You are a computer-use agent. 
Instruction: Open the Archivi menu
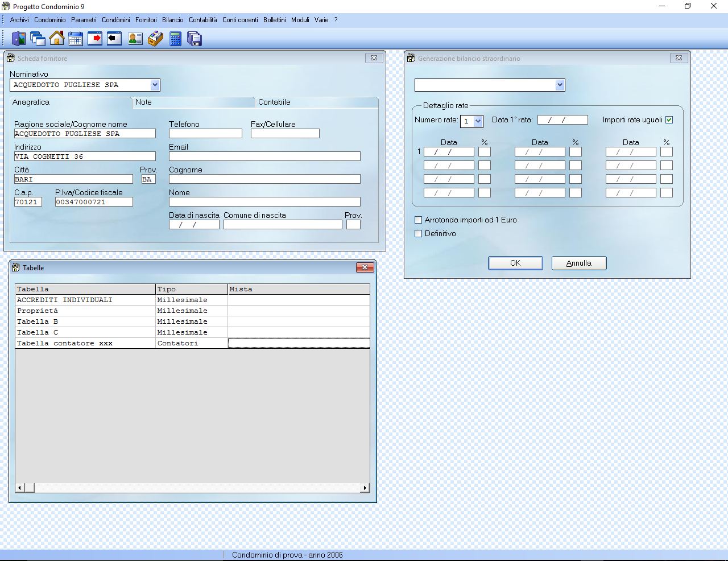[x=19, y=20]
